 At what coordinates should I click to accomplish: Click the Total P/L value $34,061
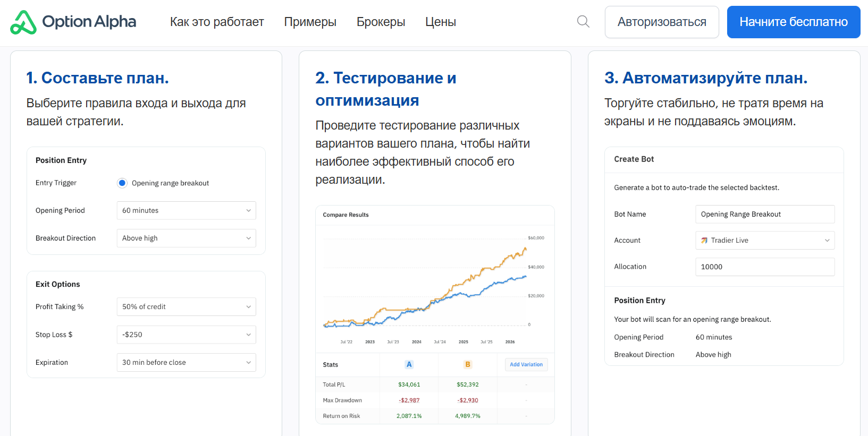[409, 384]
